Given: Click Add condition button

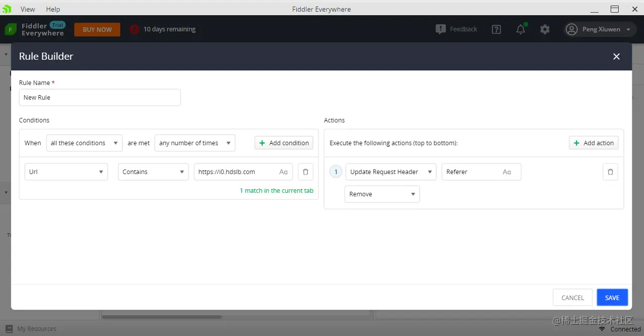Looking at the screenshot, I should pyautogui.click(x=284, y=143).
